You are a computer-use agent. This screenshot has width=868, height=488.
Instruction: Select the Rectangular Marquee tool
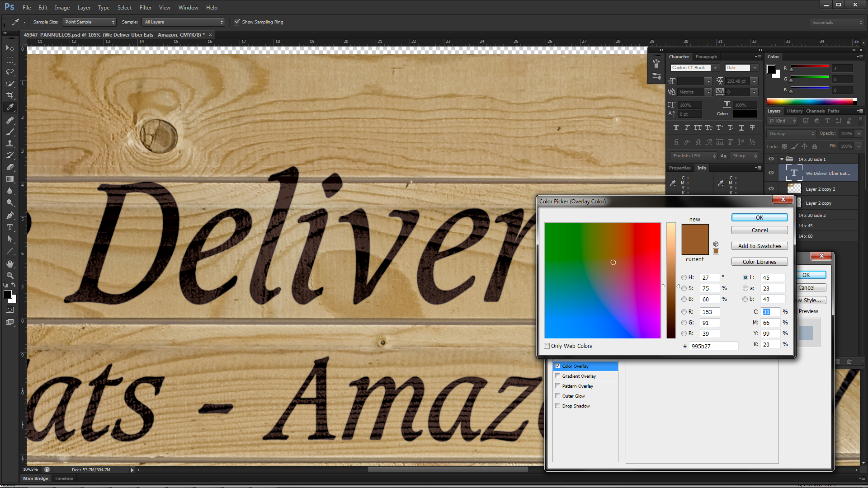click(x=9, y=60)
